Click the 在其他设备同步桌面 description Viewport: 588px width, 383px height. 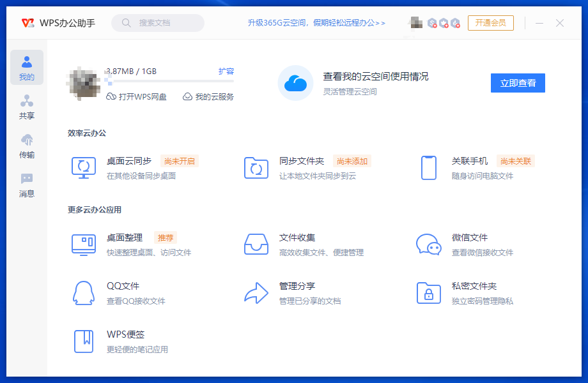141,176
